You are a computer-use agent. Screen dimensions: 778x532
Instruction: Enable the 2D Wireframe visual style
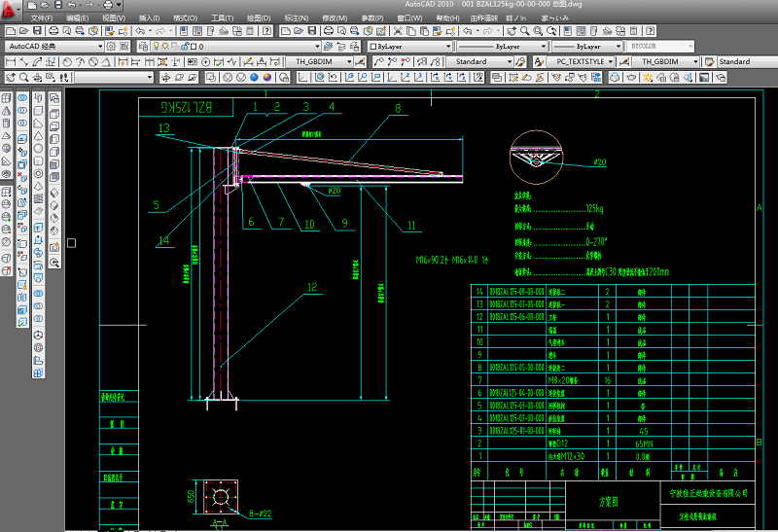pos(211,77)
